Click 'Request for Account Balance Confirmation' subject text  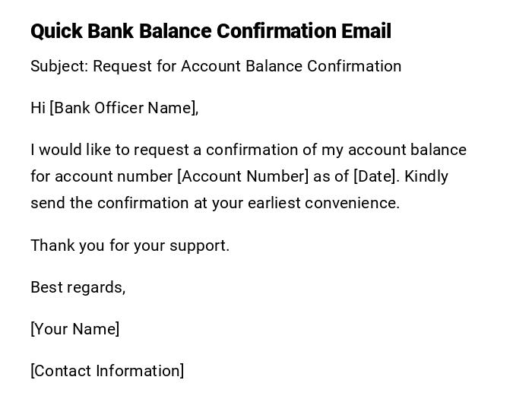coord(247,66)
